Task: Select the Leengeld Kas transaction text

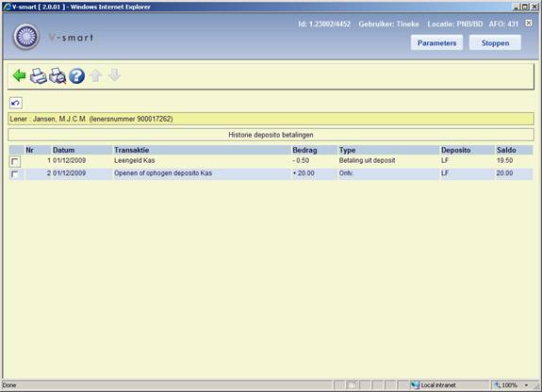Action: (135, 160)
